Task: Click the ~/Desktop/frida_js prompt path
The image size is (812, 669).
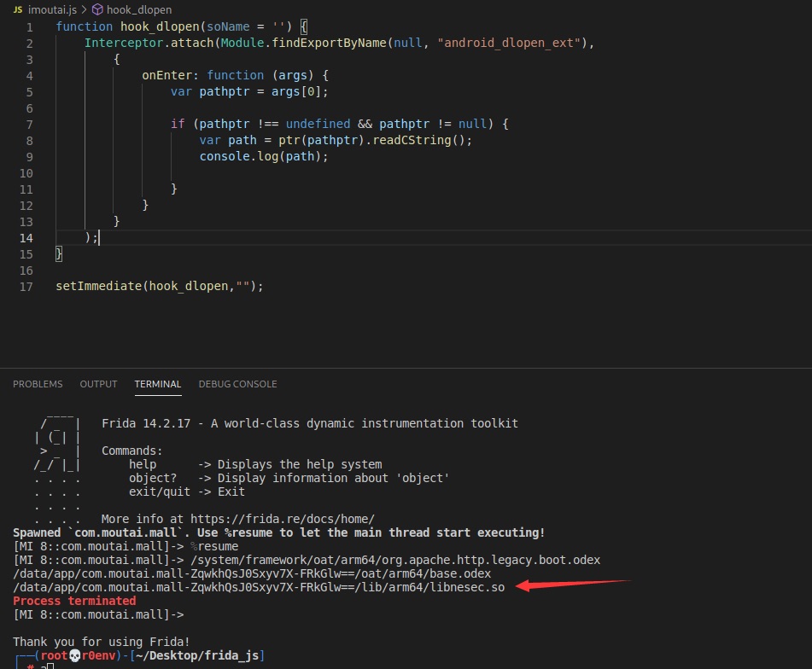Action: coord(196,655)
